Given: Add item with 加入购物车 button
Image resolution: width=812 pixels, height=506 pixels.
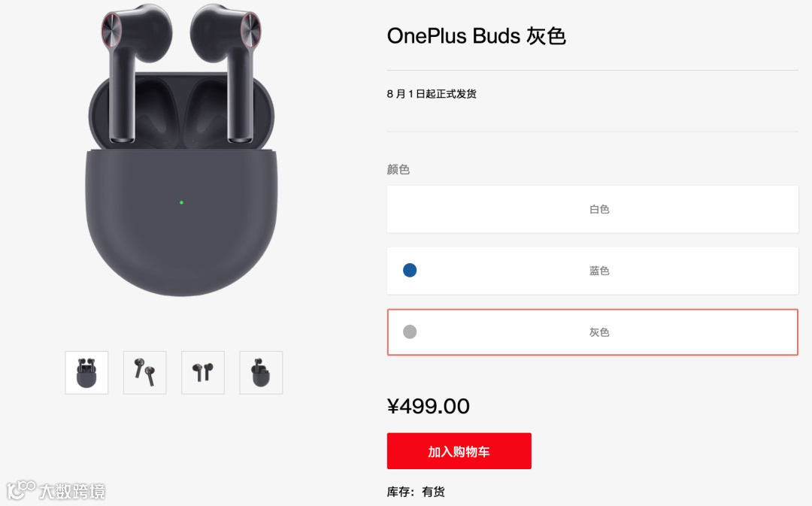Looking at the screenshot, I should pos(459,451).
